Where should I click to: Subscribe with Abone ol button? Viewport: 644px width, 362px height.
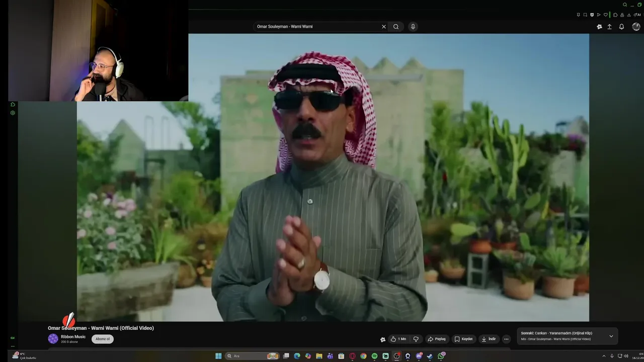click(x=103, y=339)
